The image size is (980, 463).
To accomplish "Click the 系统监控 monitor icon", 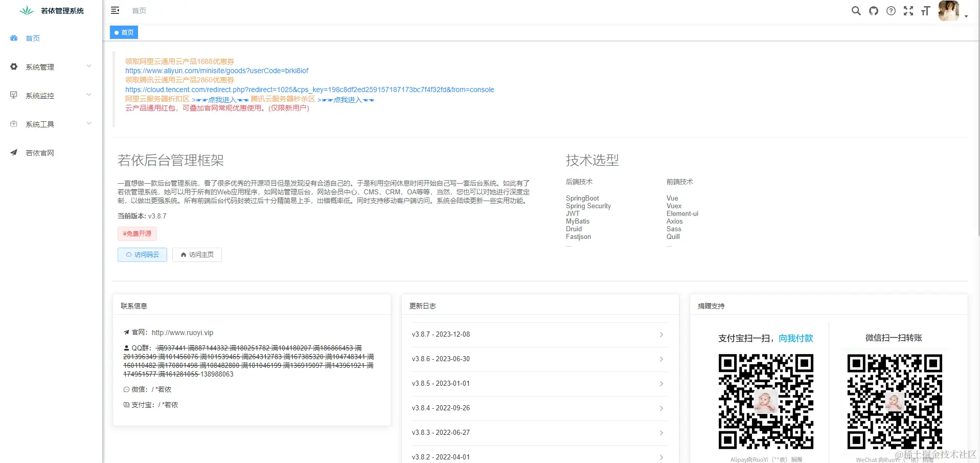I will [14, 95].
